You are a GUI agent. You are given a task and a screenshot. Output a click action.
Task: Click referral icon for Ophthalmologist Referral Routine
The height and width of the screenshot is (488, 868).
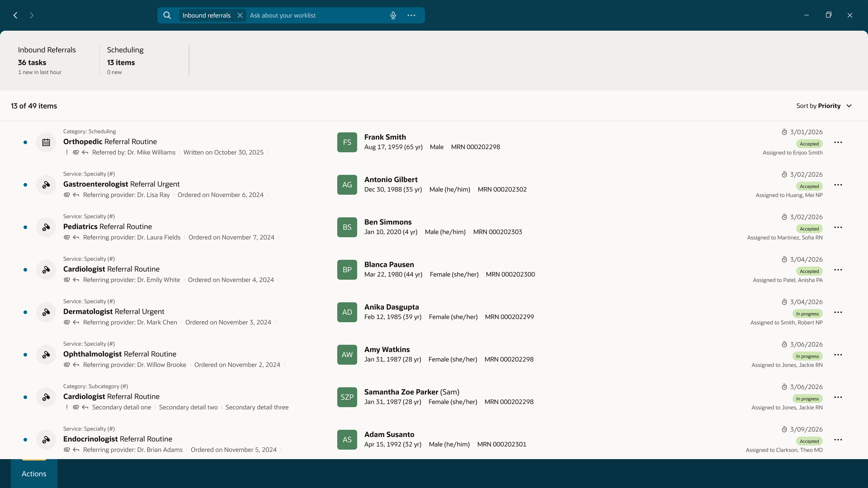(46, 355)
